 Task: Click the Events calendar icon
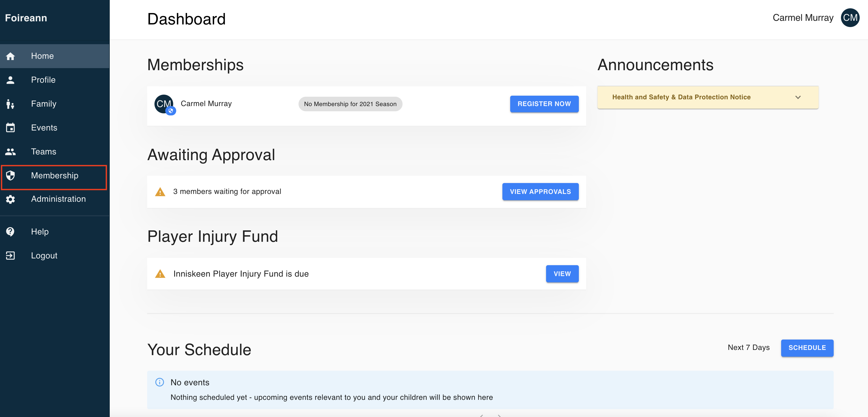10,128
